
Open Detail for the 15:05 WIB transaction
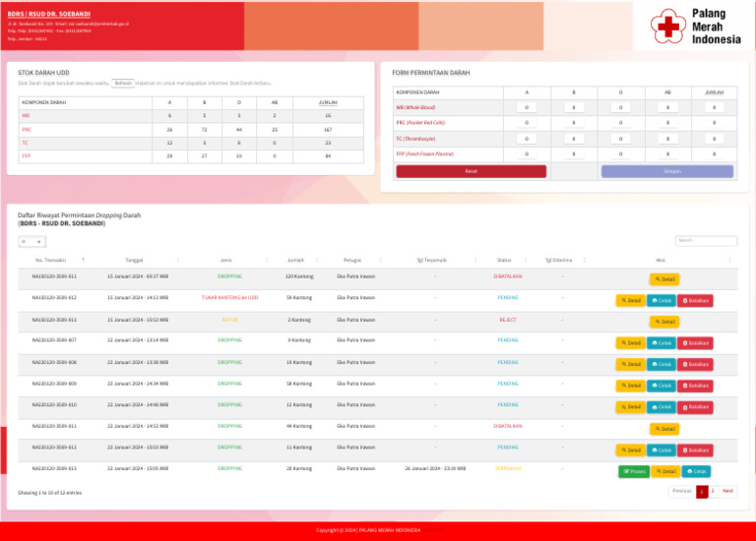point(665,471)
